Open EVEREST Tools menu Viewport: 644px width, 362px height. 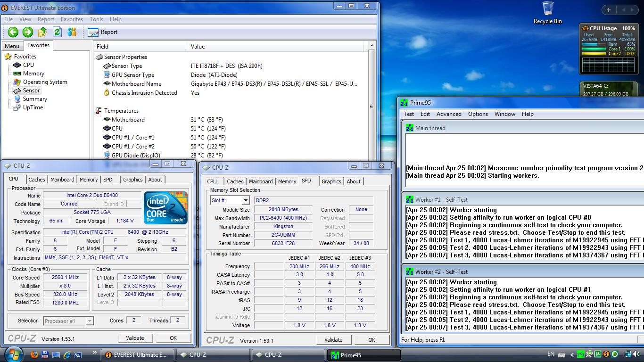click(96, 19)
